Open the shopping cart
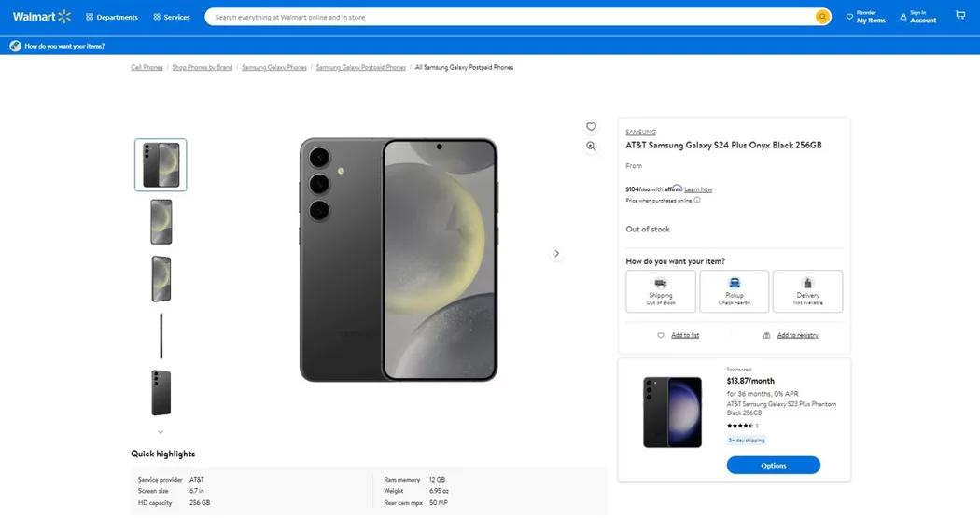Screen dimensions: 980x518 [960, 16]
